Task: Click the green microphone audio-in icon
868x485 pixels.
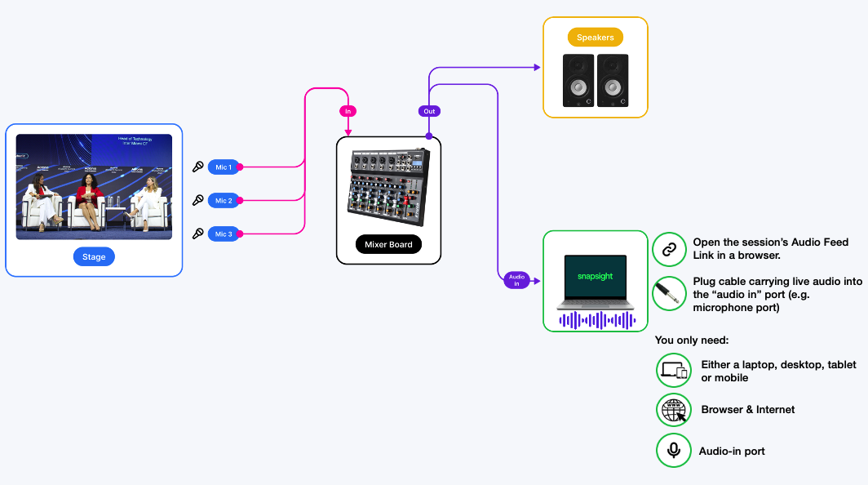Action: click(x=674, y=450)
